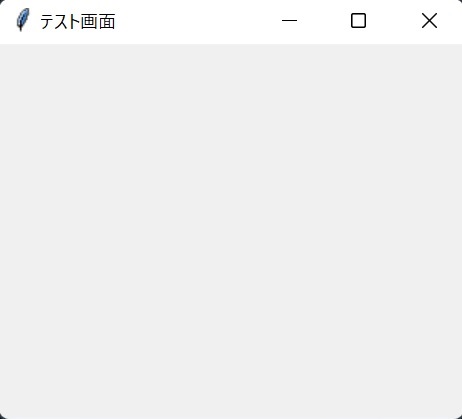This screenshot has width=462, height=419.
Task: Expand the window to full screen
Action: click(358, 21)
